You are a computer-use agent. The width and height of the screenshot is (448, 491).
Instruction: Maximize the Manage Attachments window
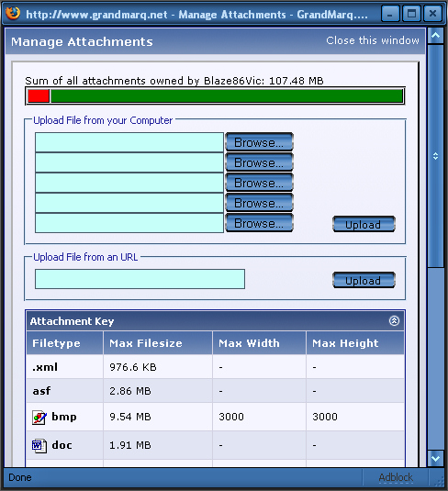pos(411,14)
